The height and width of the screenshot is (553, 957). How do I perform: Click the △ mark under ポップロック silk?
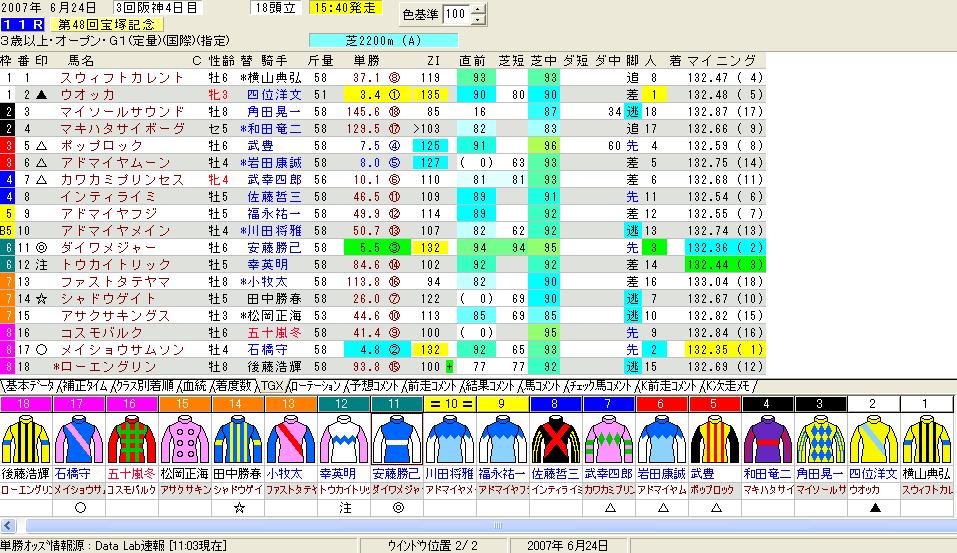[717, 507]
